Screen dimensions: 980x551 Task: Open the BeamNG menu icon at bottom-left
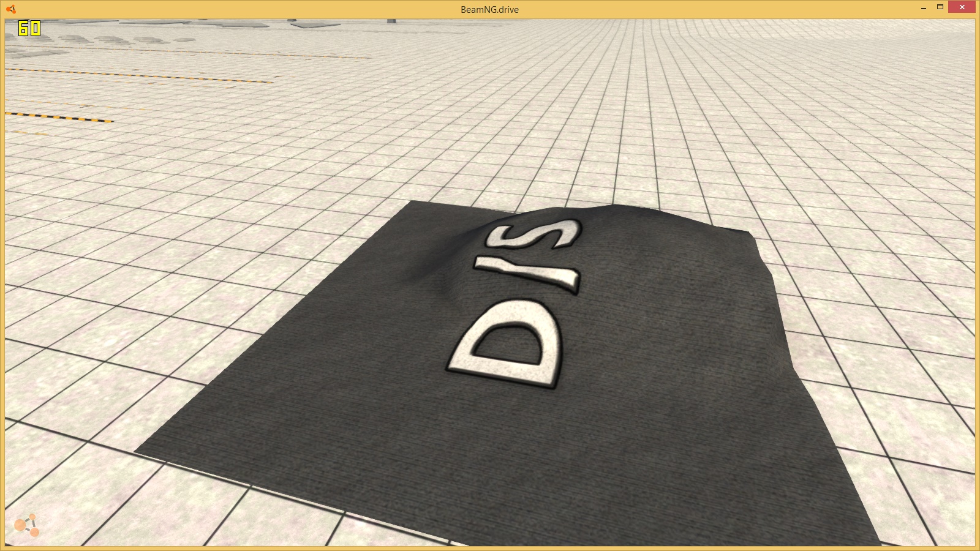pyautogui.click(x=27, y=525)
